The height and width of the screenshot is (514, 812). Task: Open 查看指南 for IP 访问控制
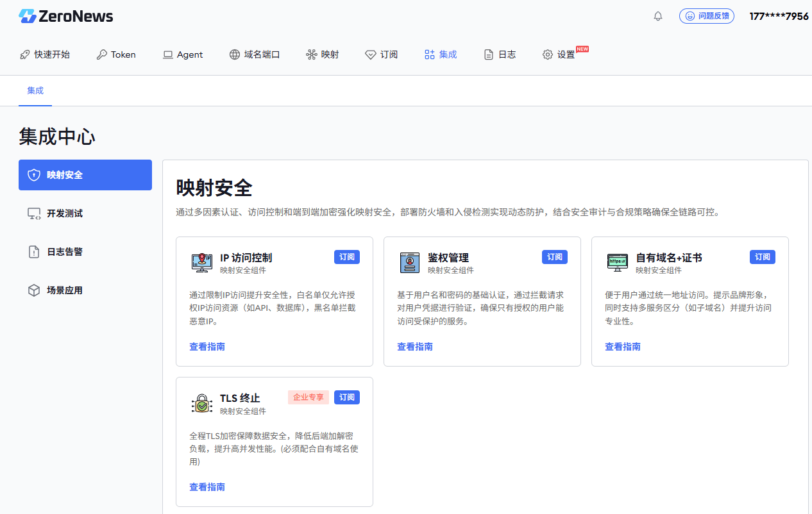tap(207, 347)
